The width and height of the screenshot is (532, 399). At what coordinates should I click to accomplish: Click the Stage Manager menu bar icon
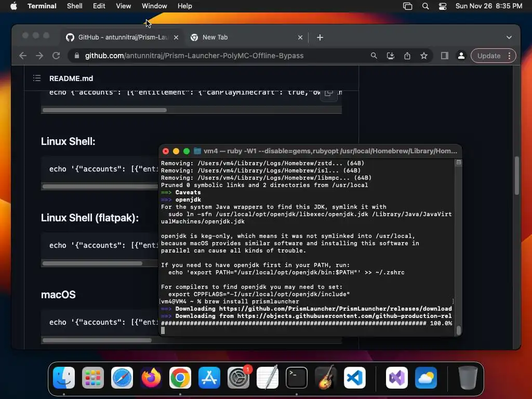point(407,6)
